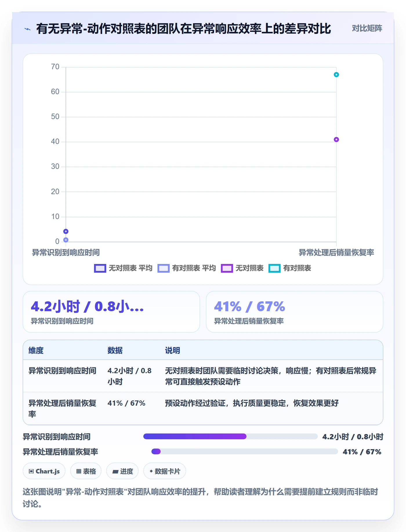Click the 异常处理后销量恢复率 cell in the table
Image resolution: width=406 pixels, height=532 pixels.
tap(62, 409)
